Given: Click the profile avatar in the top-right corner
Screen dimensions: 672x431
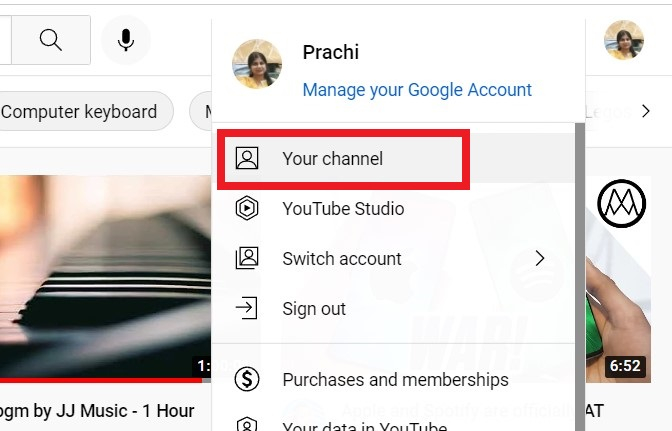Looking at the screenshot, I should pos(623,40).
